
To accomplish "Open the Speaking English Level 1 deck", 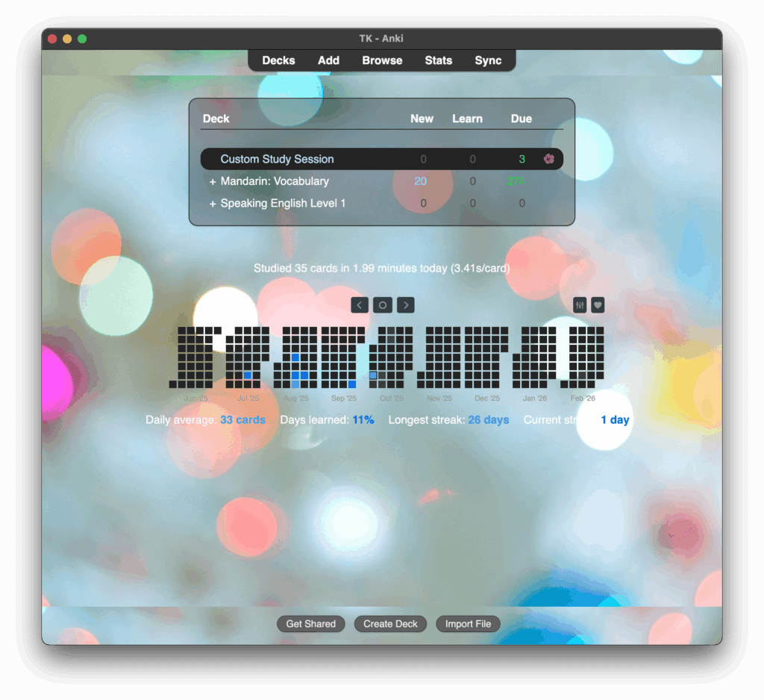I will 283,204.
